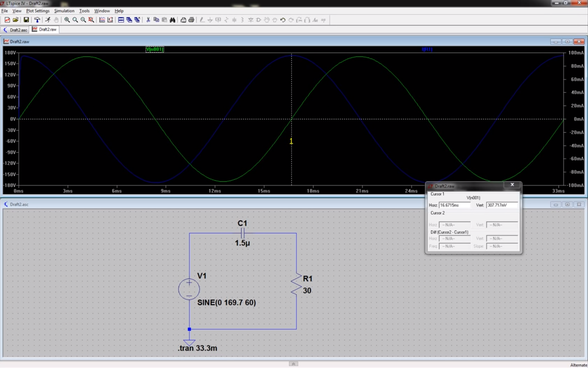Click the panel splitter expand arrows
Image resolution: width=588 pixels, height=368 pixels.
coord(293,364)
